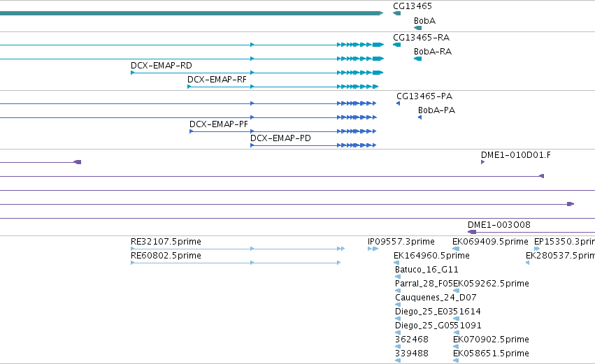Click the arrow glyph under EK070902.5prime
Viewport: 595px width, 364px height.
pyautogui.click(x=456, y=347)
